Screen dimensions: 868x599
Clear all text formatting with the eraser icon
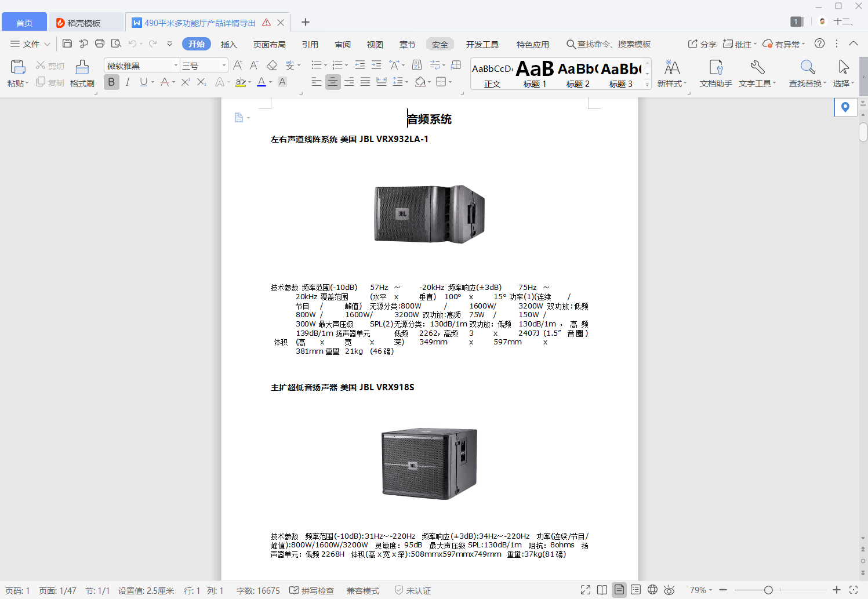point(272,65)
